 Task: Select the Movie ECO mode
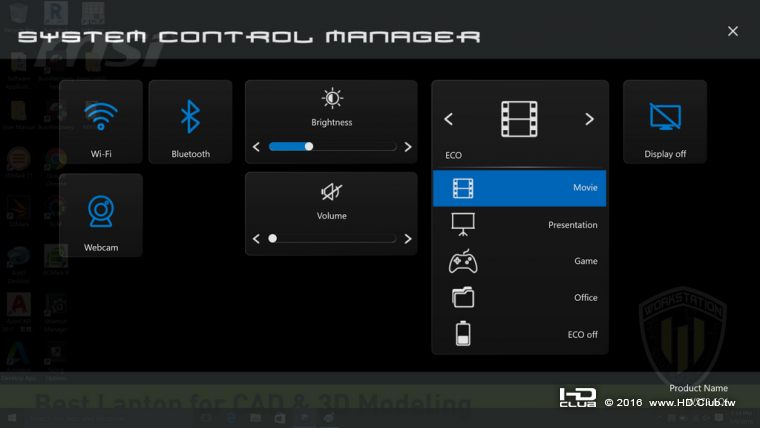click(x=520, y=188)
